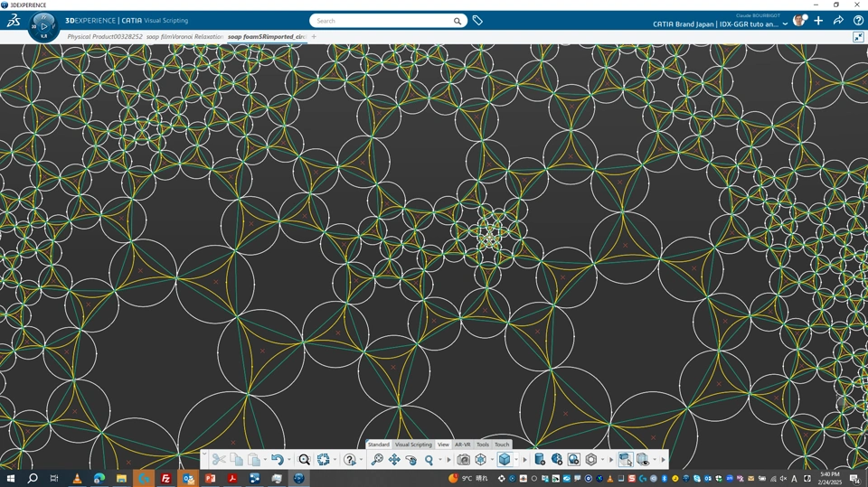Click the magnifier search-in-view icon
Screen dimensions: 868x487
[304, 460]
